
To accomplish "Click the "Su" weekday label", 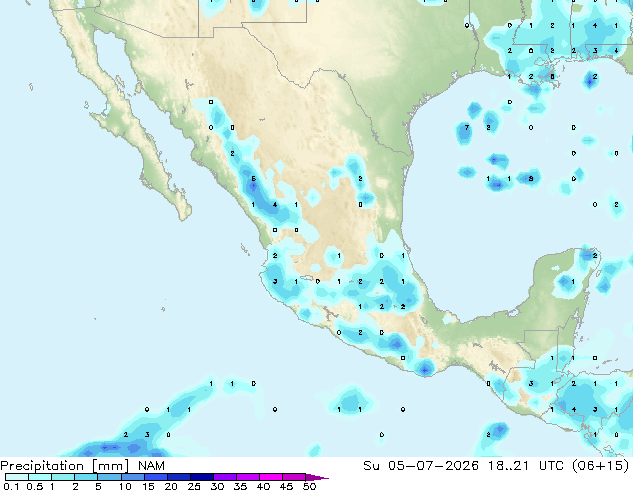I will pyautogui.click(x=371, y=466).
